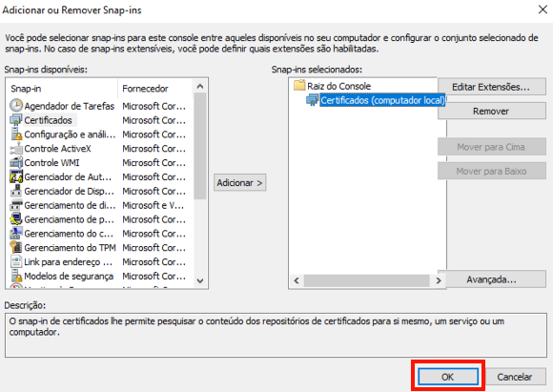Click the Raiz do Console folder icon

click(x=299, y=86)
